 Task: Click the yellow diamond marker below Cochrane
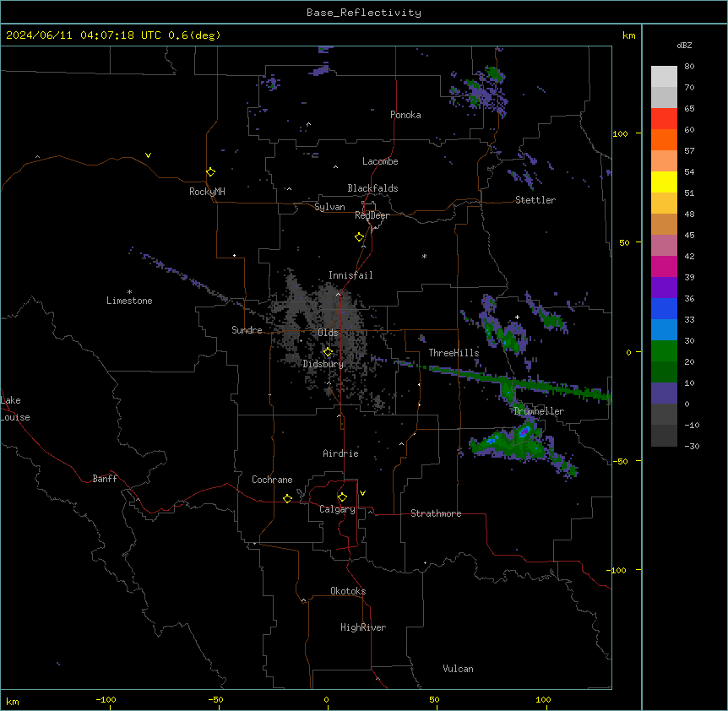coord(287,498)
